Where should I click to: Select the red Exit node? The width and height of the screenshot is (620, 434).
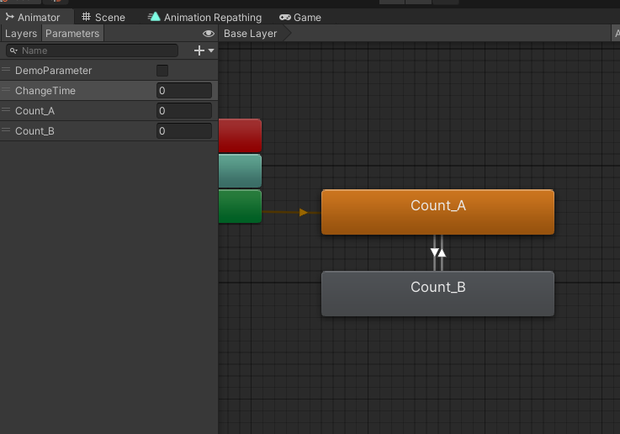tap(240, 136)
